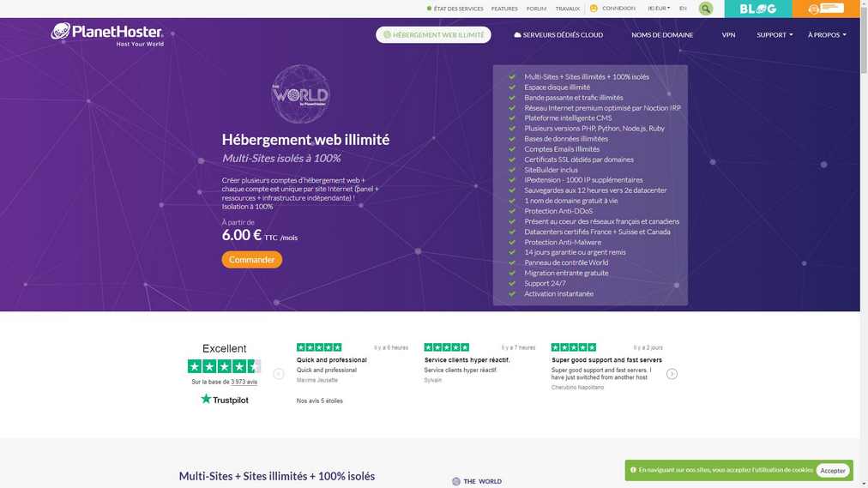Click Migration entrante gratuite feature line
This screenshot has width=868, height=488.
[x=566, y=273]
